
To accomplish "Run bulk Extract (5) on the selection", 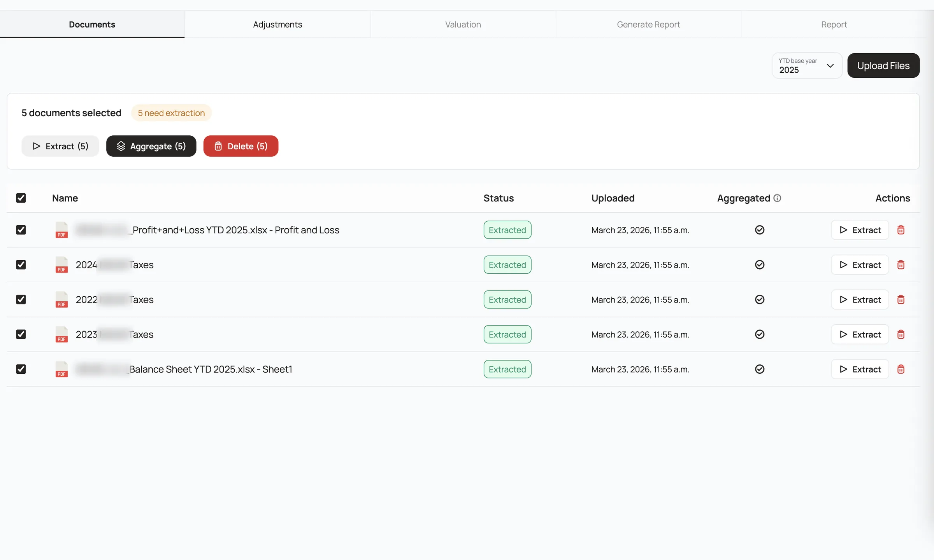I will point(60,146).
